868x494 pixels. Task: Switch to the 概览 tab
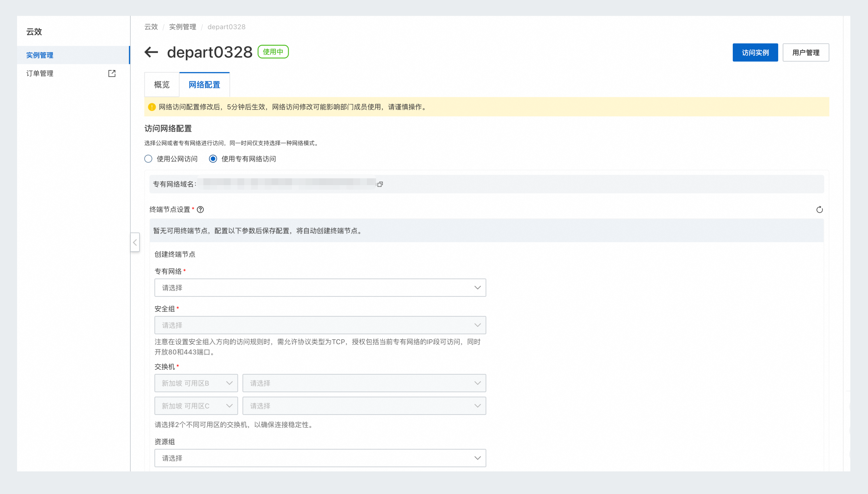coord(162,85)
